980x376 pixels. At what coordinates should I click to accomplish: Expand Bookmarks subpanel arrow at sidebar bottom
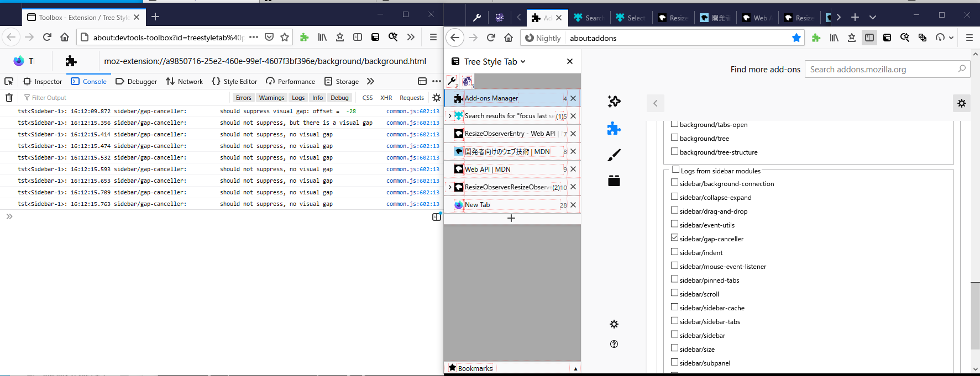575,368
